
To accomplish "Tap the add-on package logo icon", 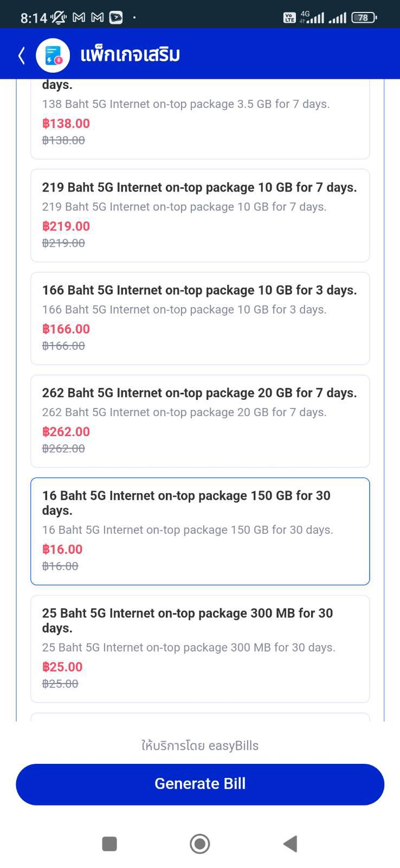I will (x=53, y=55).
